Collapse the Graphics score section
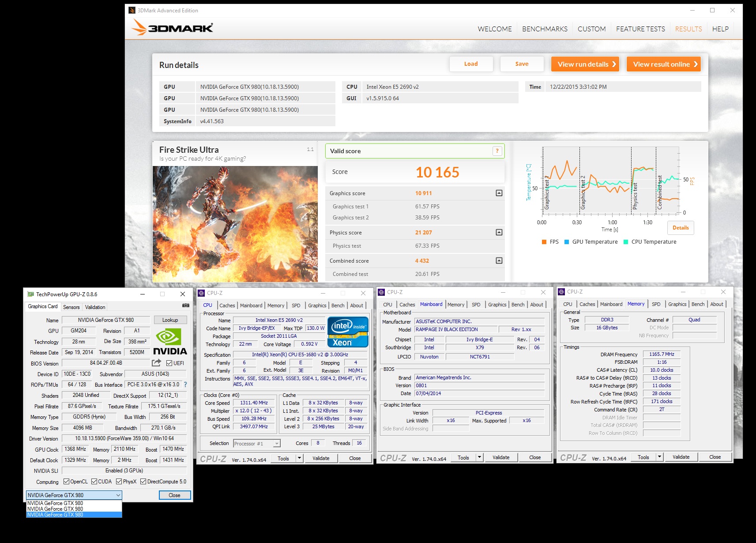The width and height of the screenshot is (756, 543). tap(499, 193)
